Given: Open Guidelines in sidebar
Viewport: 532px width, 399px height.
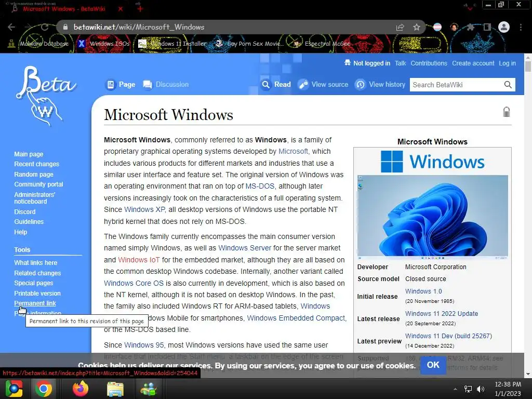Looking at the screenshot, I should coord(29,221).
